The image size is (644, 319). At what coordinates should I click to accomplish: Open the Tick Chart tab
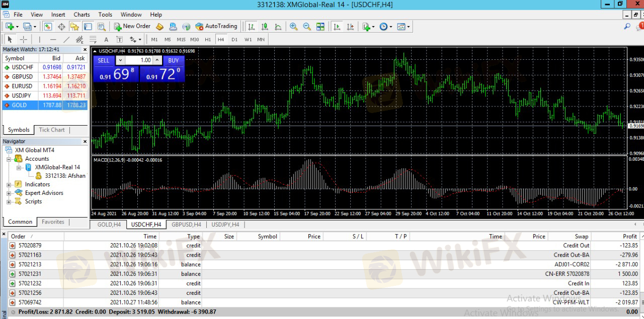52,130
